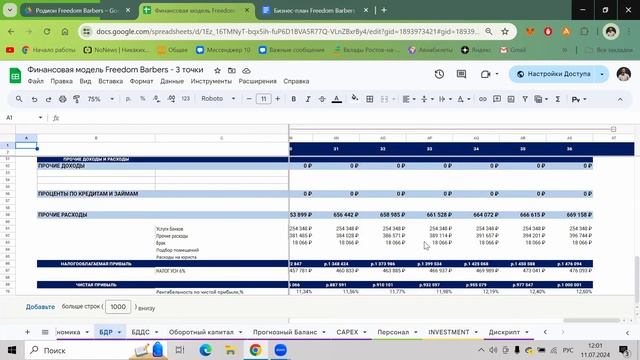Open the toolbar search menus tool
Image resolution: width=640 pixels, height=360 pixels.
tap(19, 99)
